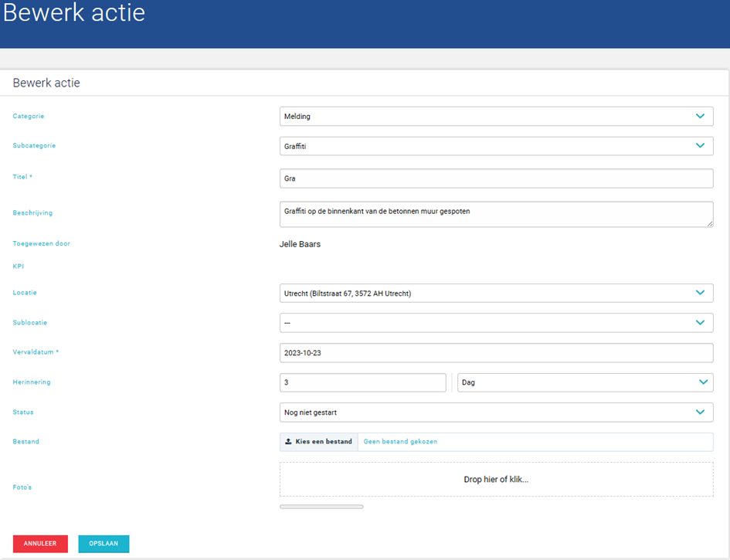The width and height of the screenshot is (730, 560).
Task: Click the chevron arrow on the Dag field
Action: coord(703,382)
